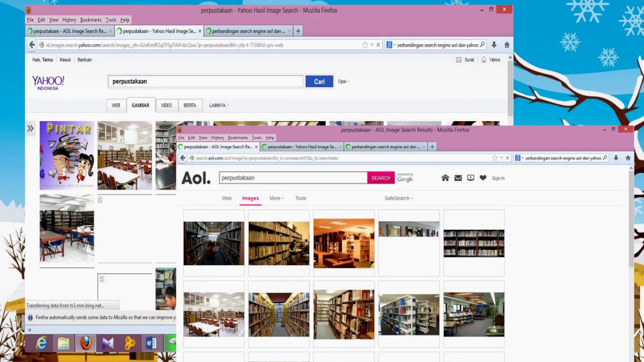
Task: Open new tab plus in AOL window
Action: (432, 147)
